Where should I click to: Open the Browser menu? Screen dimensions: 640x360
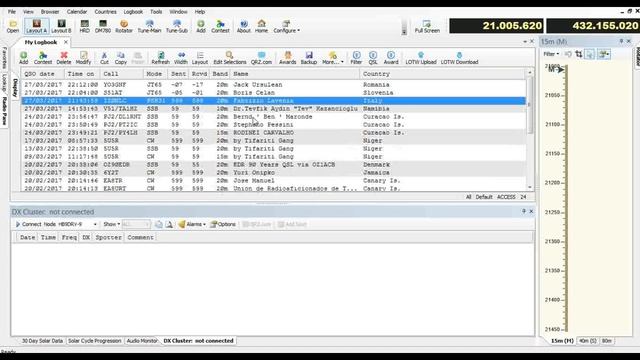pos(50,12)
